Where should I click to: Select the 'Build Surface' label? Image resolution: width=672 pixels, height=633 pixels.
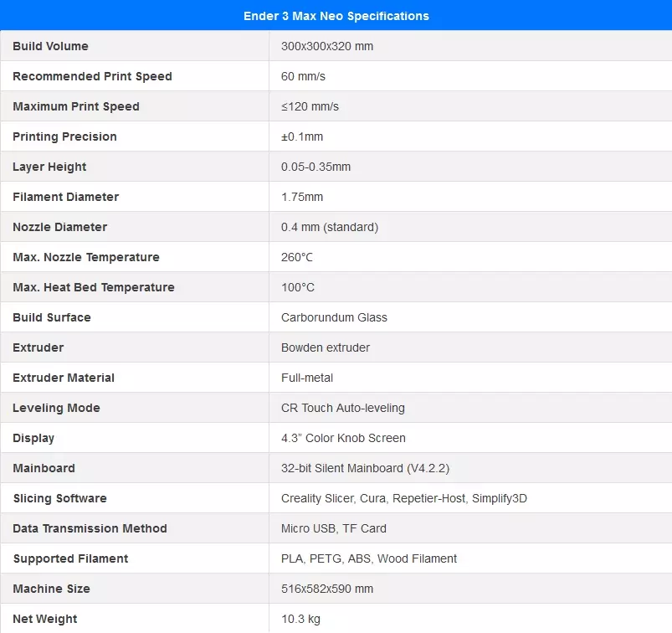point(52,317)
